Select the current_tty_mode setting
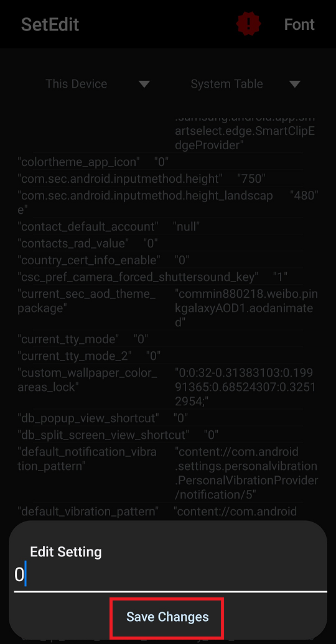 [x=159, y=339]
